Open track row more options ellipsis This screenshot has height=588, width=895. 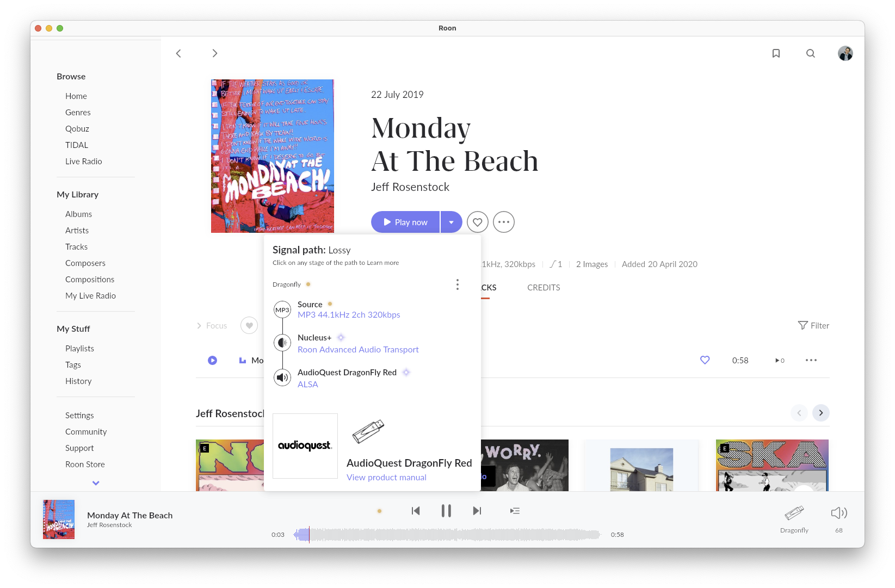[x=811, y=360]
